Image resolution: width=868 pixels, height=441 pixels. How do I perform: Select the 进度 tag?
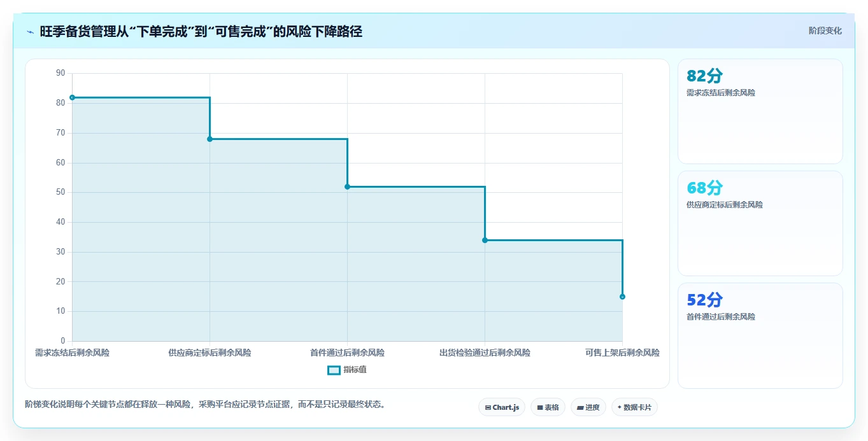coord(588,407)
